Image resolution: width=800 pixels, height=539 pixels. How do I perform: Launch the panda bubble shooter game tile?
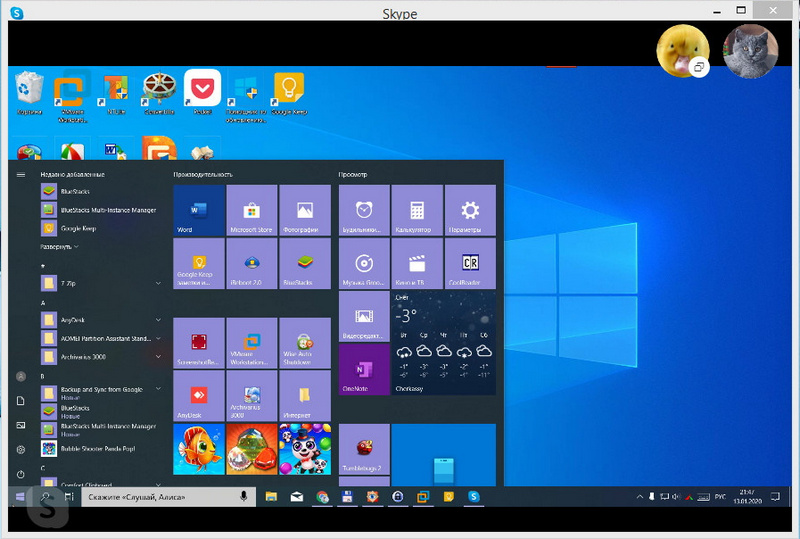(x=305, y=449)
